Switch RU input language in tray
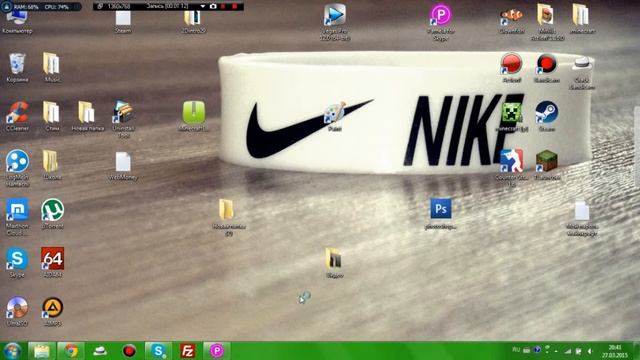 point(516,350)
